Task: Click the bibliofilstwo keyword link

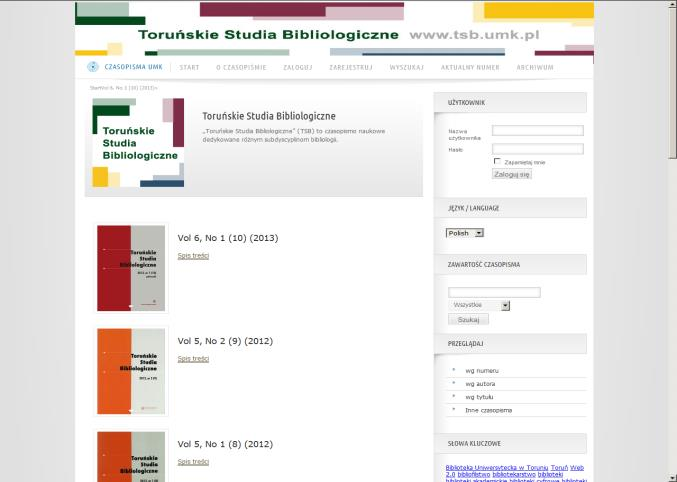Action: click(474, 475)
